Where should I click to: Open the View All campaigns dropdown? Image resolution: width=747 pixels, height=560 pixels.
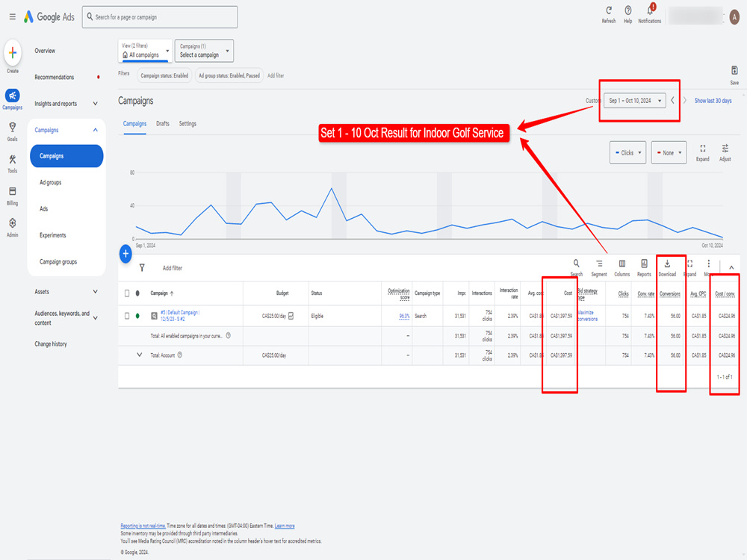pyautogui.click(x=146, y=51)
